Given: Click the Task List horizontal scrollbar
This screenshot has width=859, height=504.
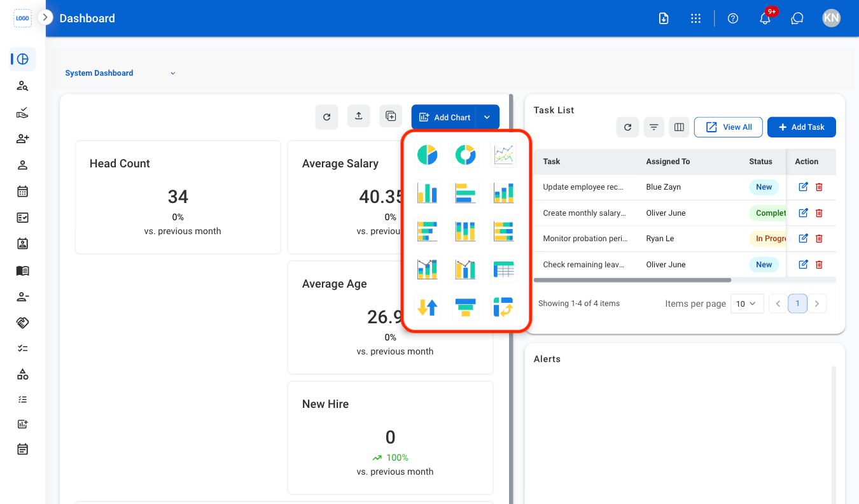Looking at the screenshot, I should pos(632,280).
